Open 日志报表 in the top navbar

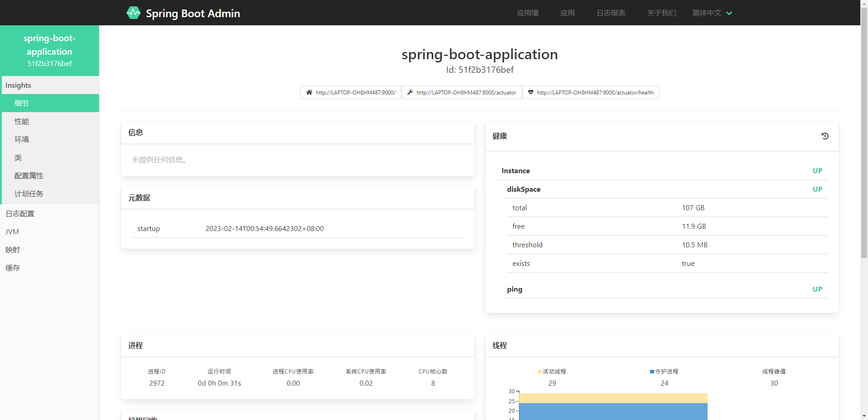(x=611, y=13)
